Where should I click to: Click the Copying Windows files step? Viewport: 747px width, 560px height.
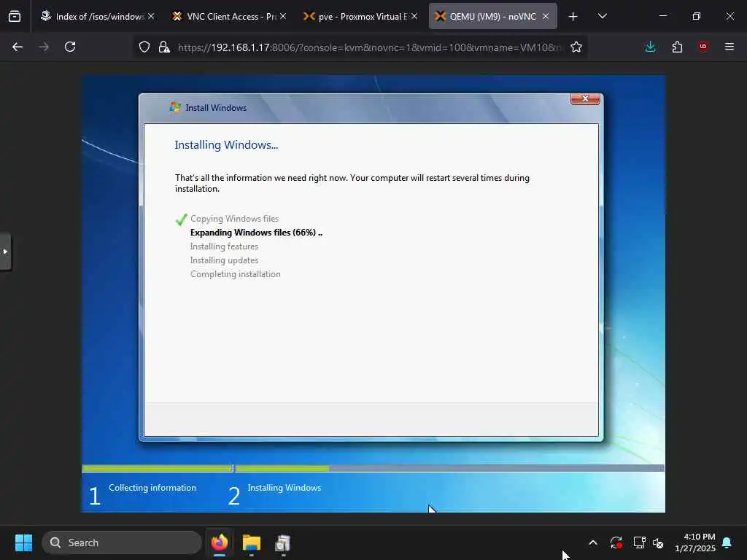point(234,219)
